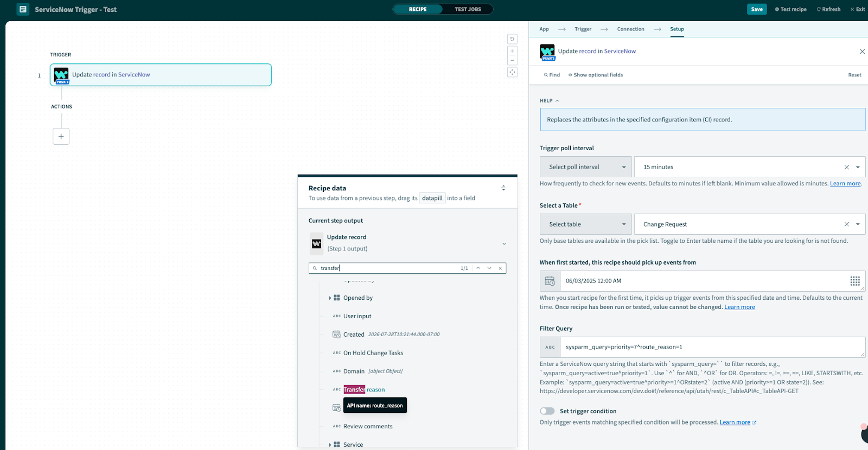
Task: Collapse the HELP section
Action: click(x=550, y=101)
